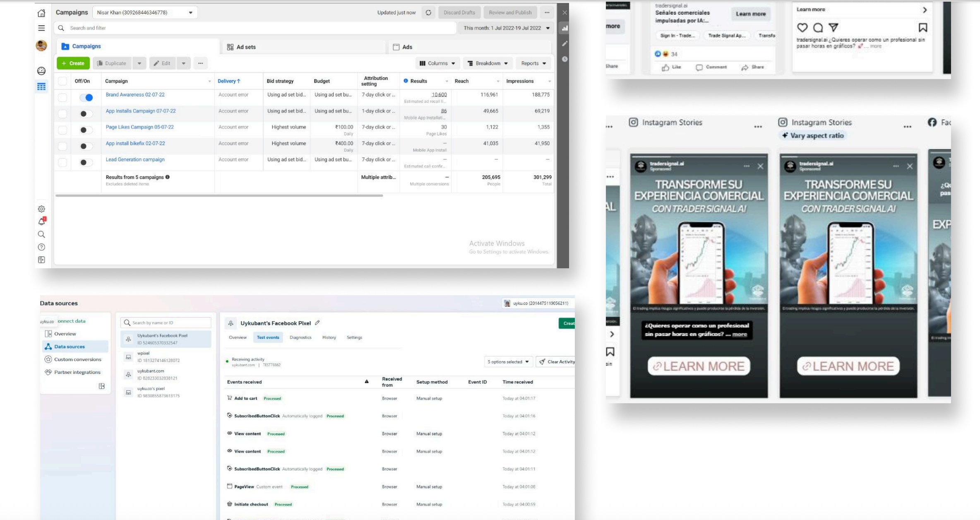The width and height of the screenshot is (980, 520).
Task: Open the magnifier search icon in sidebar
Action: coord(41,234)
